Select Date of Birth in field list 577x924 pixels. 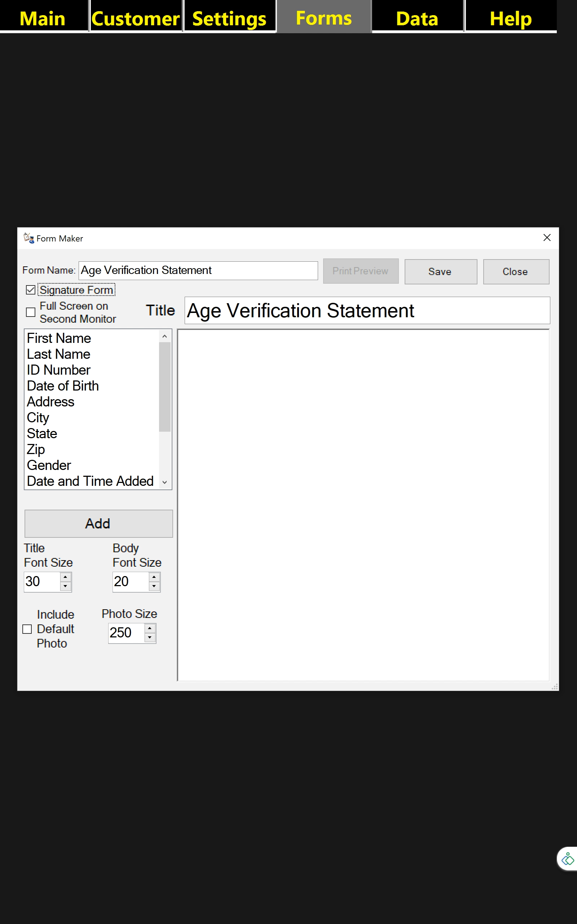click(x=63, y=385)
